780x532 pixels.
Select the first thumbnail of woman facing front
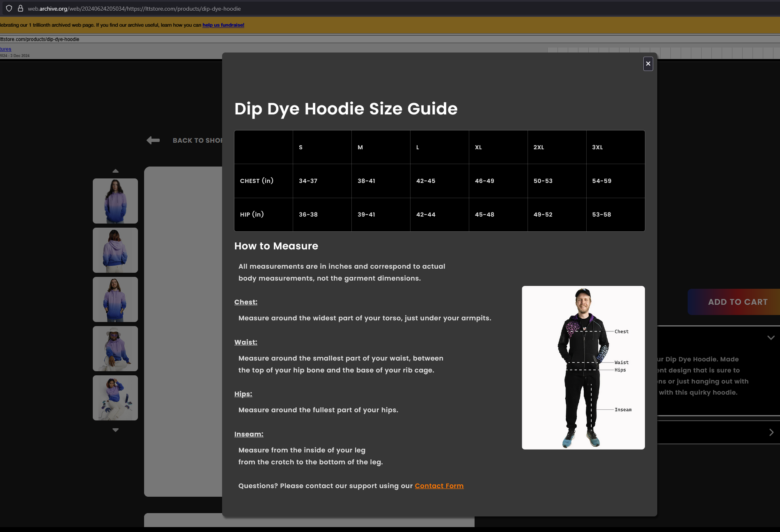click(115, 201)
